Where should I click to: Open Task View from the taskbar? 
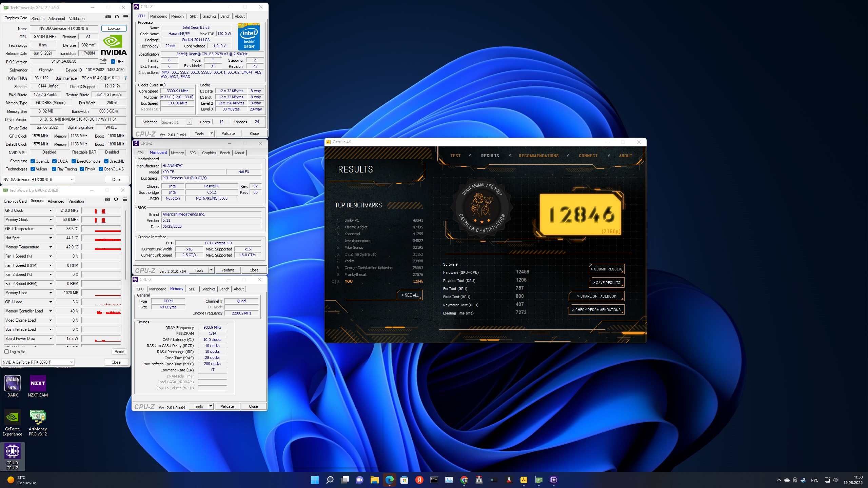345,480
